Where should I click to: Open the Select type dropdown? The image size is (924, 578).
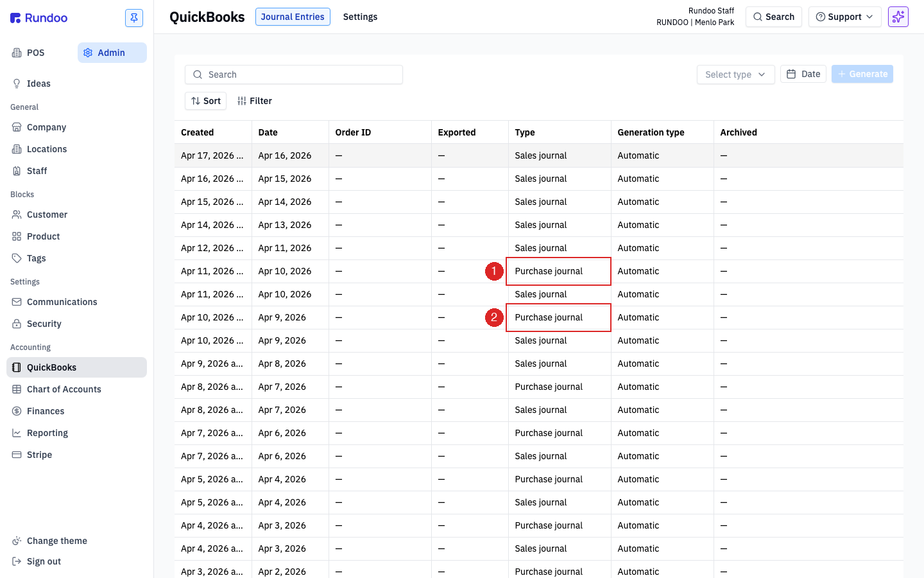click(x=736, y=74)
